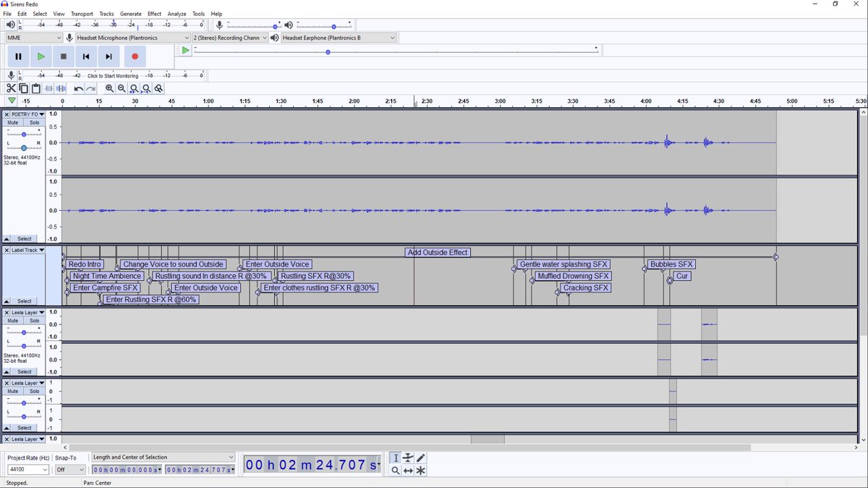The width and height of the screenshot is (868, 488).
Task: Open the Effect menu
Action: 155,14
